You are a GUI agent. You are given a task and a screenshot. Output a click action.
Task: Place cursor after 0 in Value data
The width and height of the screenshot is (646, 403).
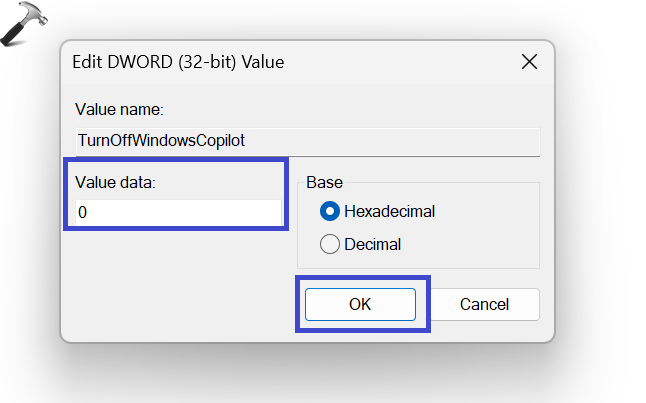88,213
